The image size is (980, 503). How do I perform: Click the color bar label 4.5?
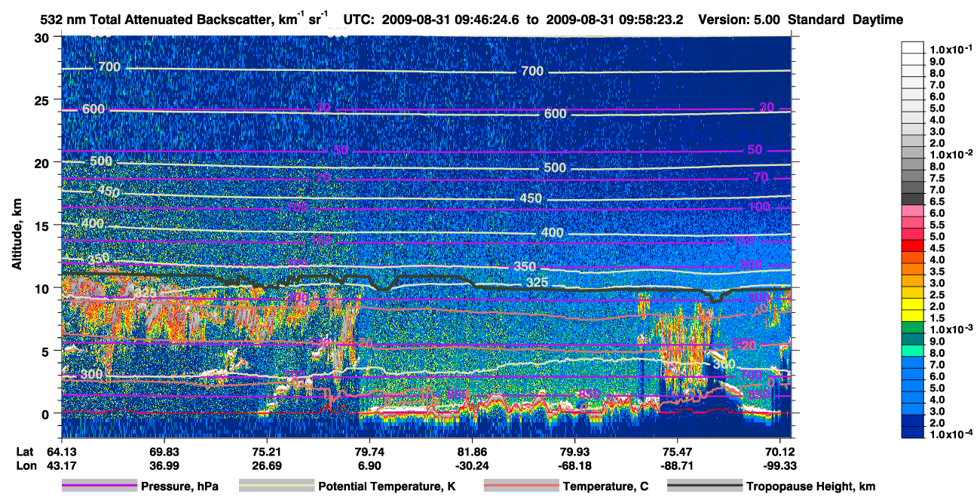[936, 248]
